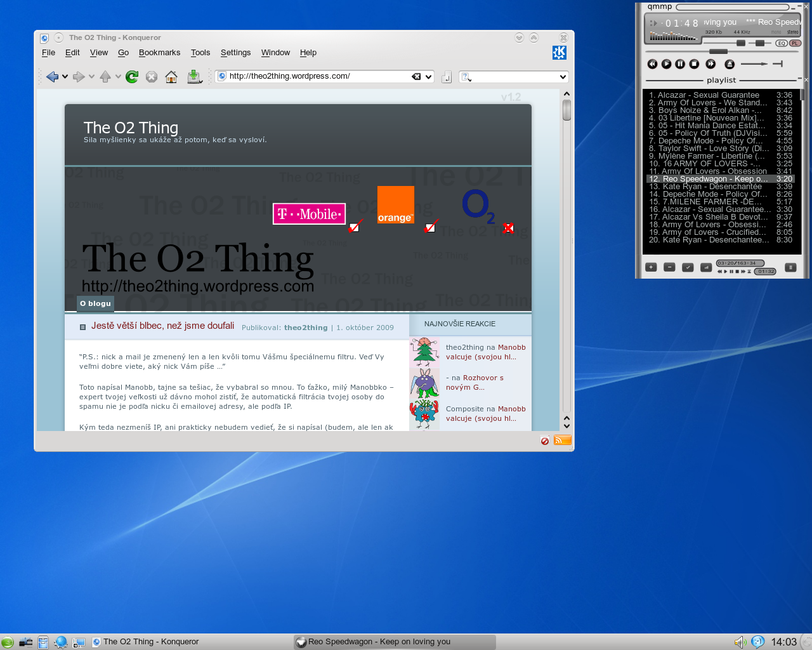The image size is (812, 650).
Task: Toggle the checkbox beside T-Mobile logo
Action: coord(354,227)
